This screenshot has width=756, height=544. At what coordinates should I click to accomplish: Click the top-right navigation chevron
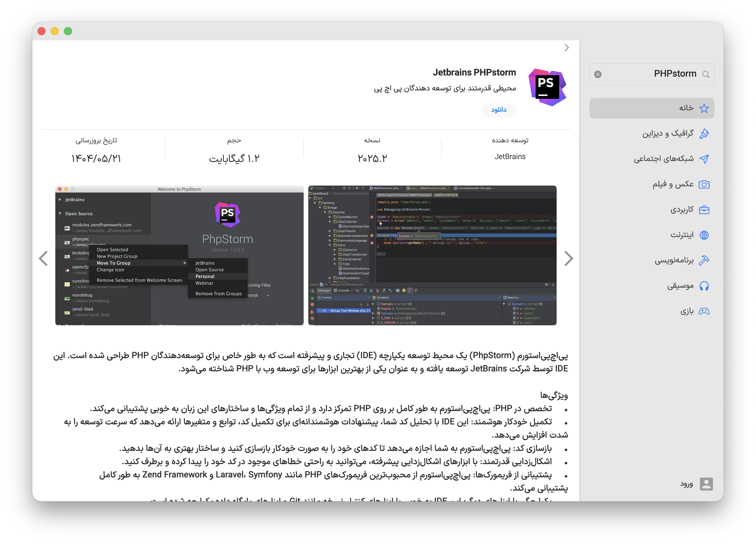pos(567,47)
